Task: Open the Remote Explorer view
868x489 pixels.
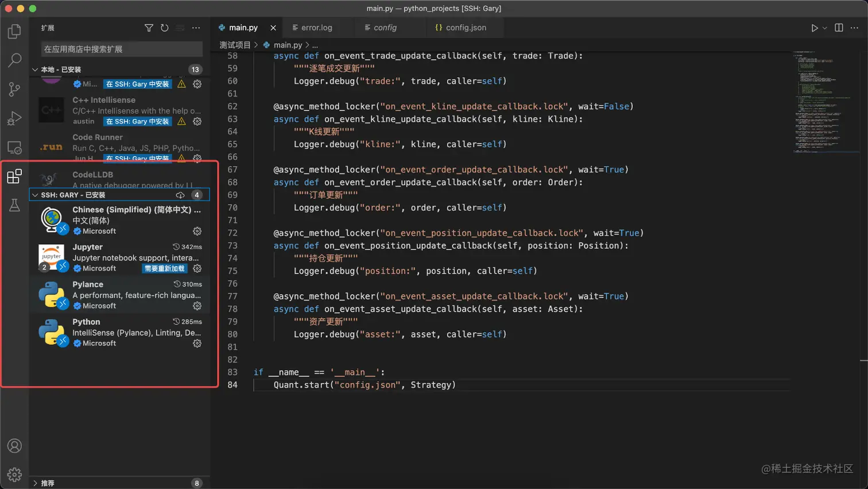Action: coord(14,147)
